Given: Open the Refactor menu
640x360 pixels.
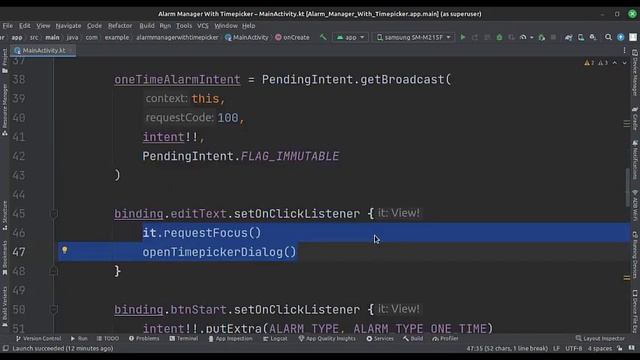Looking at the screenshot, I should coord(120,25).
